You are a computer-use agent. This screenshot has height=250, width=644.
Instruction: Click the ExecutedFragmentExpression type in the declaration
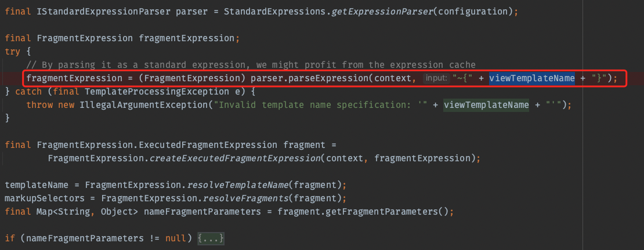tap(211, 145)
